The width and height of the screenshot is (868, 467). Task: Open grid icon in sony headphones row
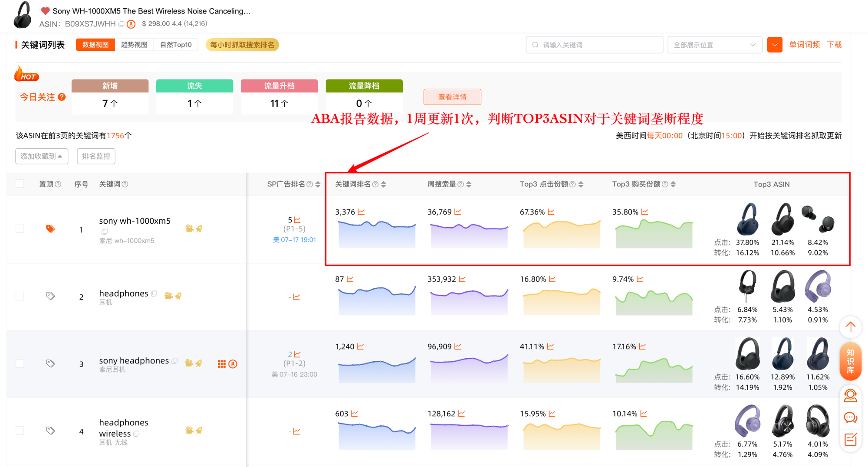[221, 364]
